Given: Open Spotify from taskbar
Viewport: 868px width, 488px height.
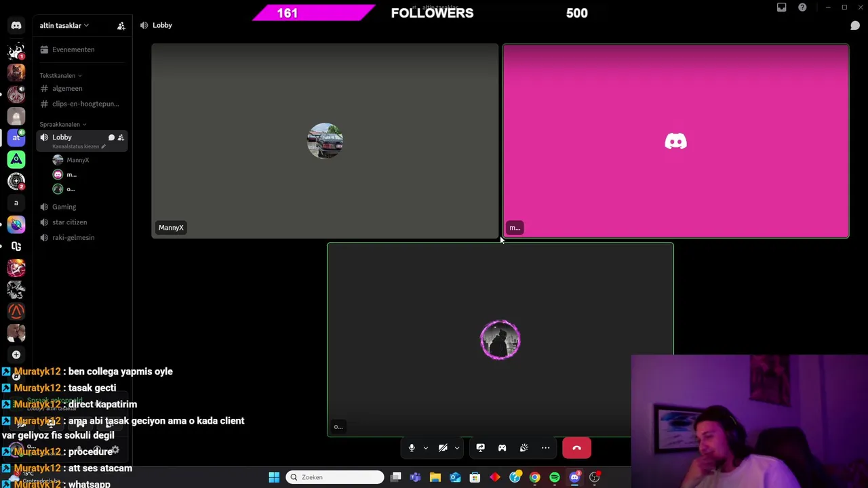Looking at the screenshot, I should click(555, 477).
